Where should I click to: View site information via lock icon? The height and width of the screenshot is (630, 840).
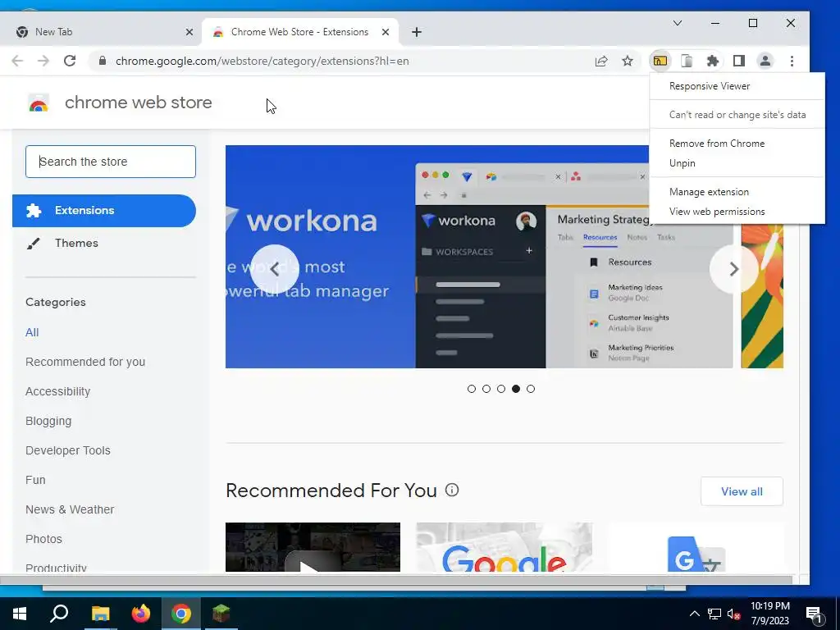click(103, 61)
